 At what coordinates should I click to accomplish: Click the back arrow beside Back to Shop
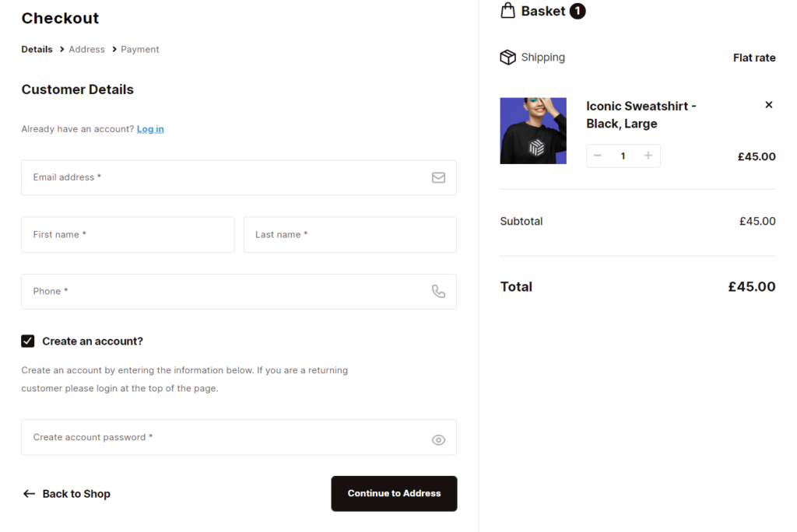29,493
